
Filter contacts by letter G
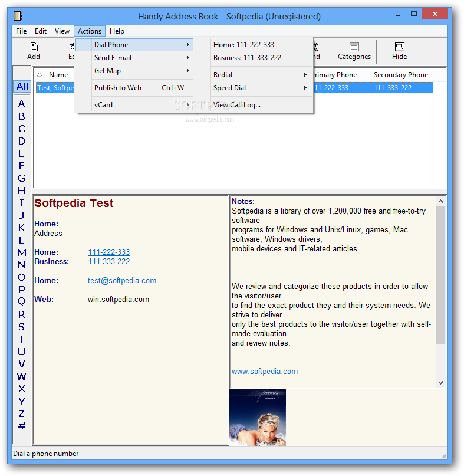click(x=21, y=178)
